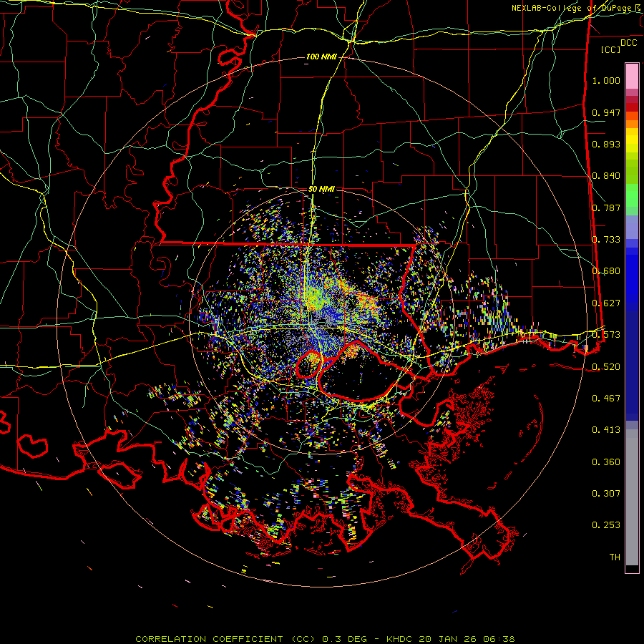Click the 0.360 legend value
Viewport: 644px width, 644px height.
click(x=606, y=462)
